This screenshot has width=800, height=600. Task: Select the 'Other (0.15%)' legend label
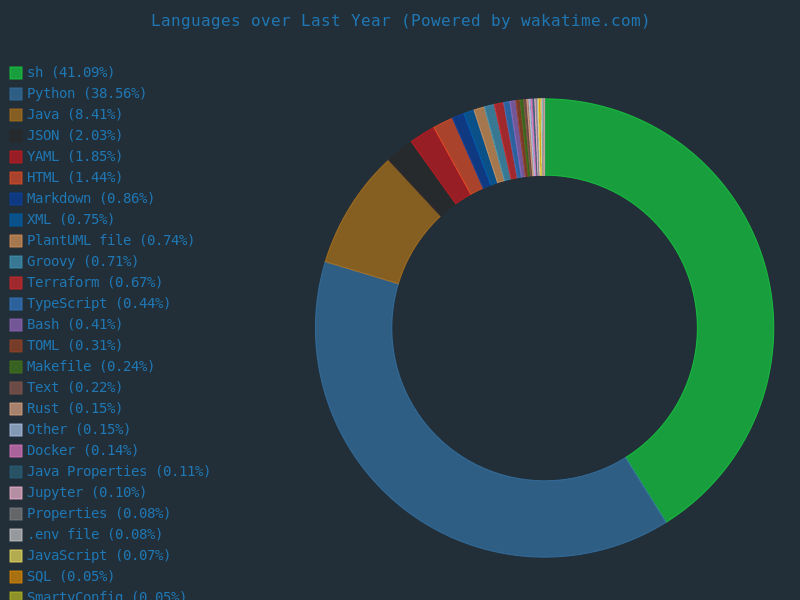click(79, 429)
